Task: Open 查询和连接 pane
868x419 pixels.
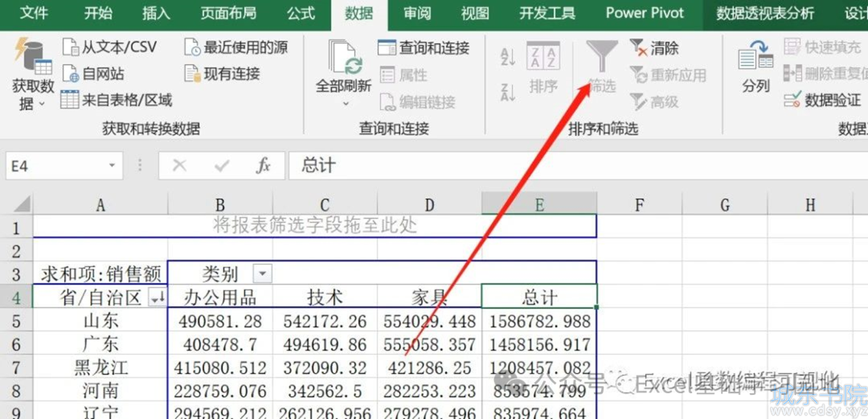Action: 424,47
